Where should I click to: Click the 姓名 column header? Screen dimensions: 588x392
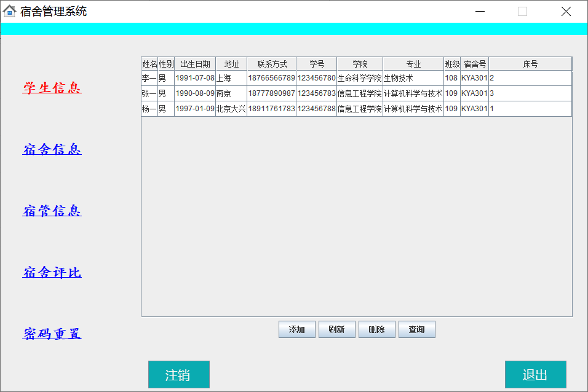(149, 64)
